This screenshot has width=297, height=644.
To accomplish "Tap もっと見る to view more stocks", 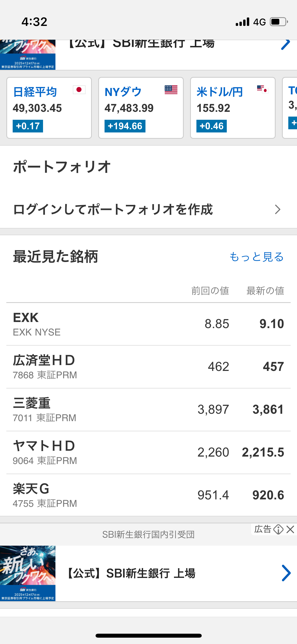I will (x=256, y=257).
